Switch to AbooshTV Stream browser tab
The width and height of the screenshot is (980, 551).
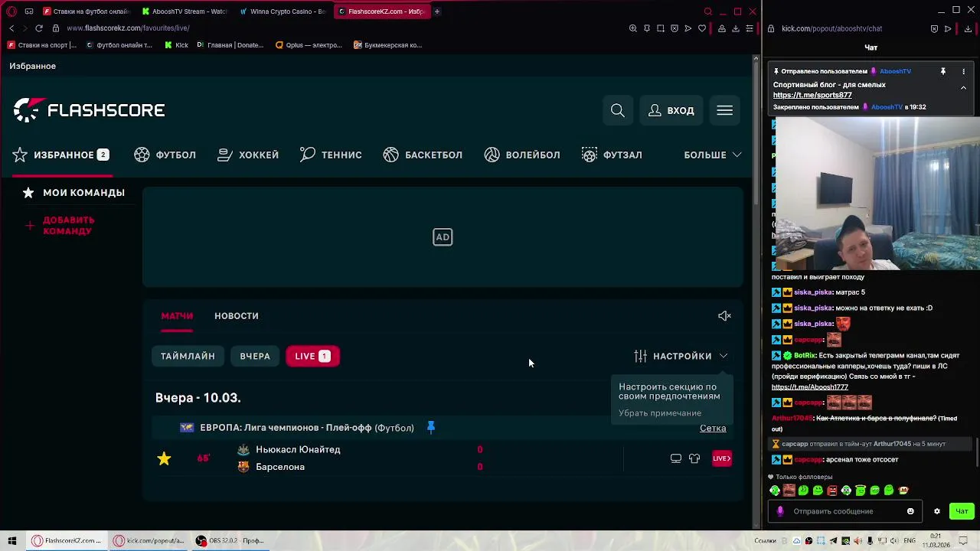(x=186, y=11)
